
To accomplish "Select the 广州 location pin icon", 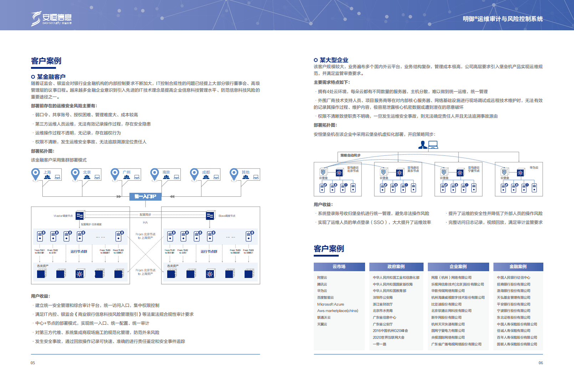I will pyautogui.click(x=115, y=175).
